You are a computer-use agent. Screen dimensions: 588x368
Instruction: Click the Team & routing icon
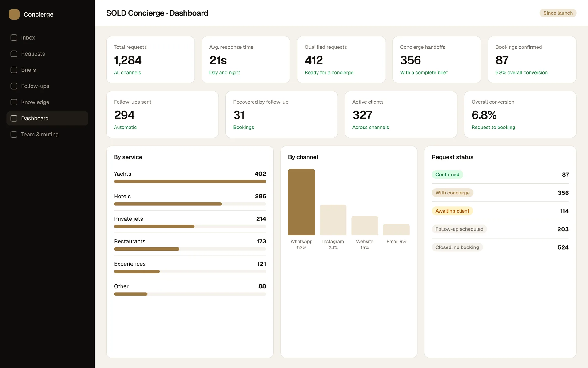[14, 134]
